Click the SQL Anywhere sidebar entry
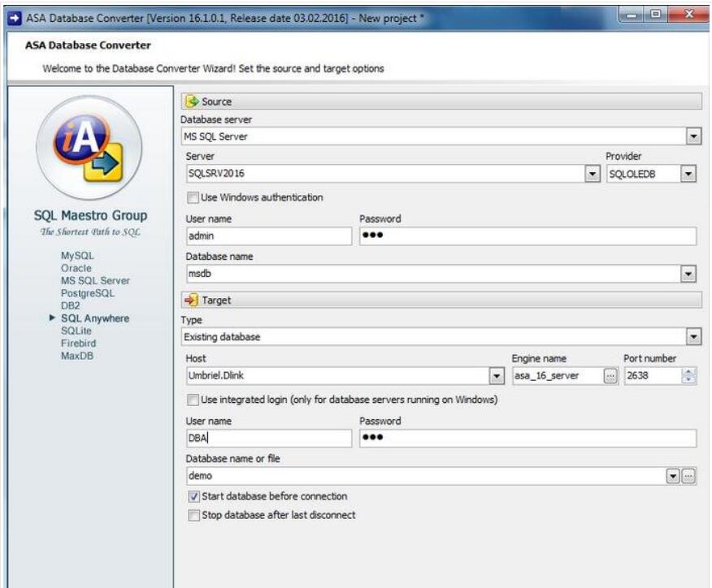This screenshot has width=712, height=588. pyautogui.click(x=94, y=318)
